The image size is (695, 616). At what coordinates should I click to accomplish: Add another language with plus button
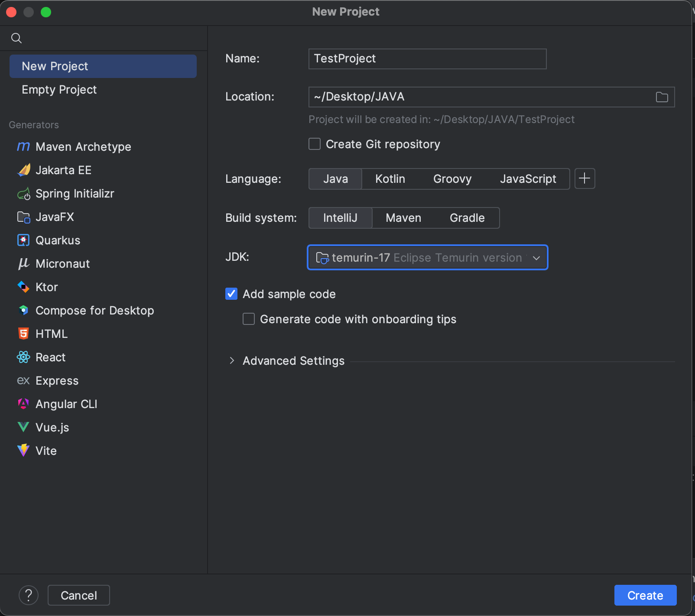[585, 178]
